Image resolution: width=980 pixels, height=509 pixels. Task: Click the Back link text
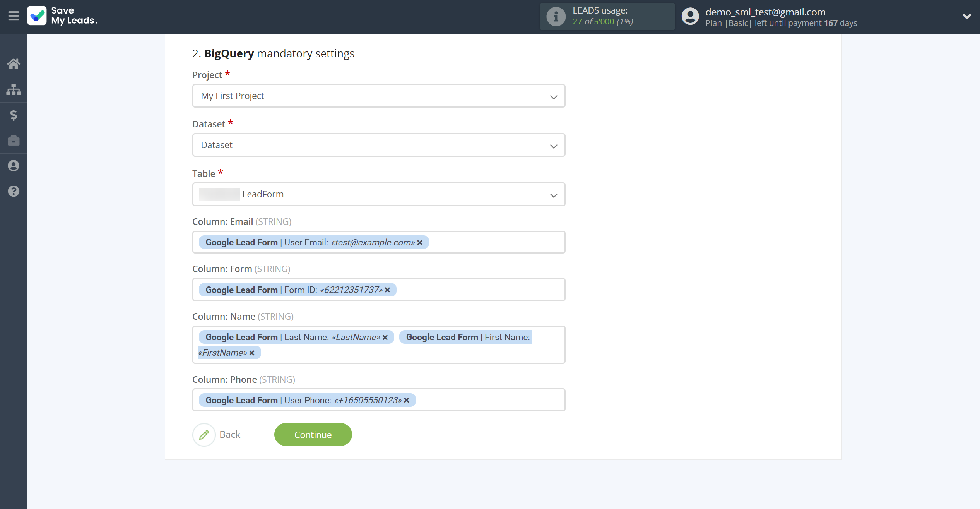coord(230,435)
